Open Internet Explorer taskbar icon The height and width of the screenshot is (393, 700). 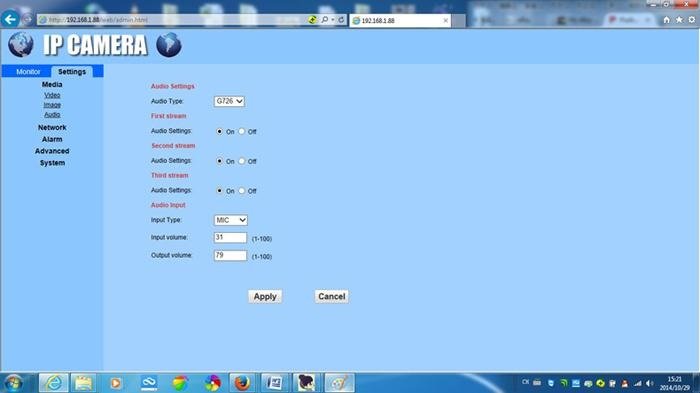tap(54, 383)
